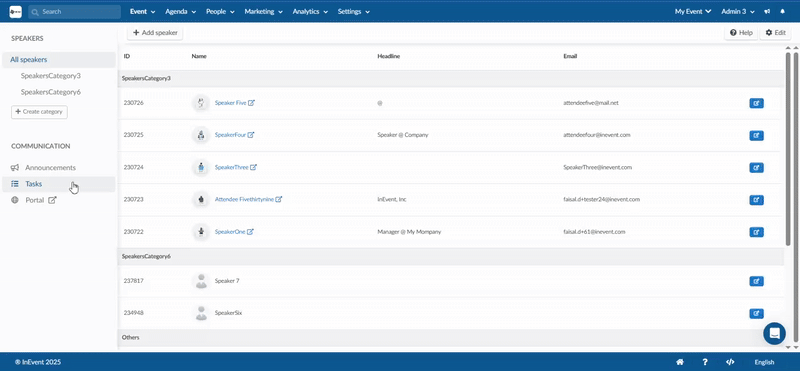Image resolution: width=800 pixels, height=371 pixels.
Task: Open the Attendee Fivethirtynine name link
Action: 244,199
